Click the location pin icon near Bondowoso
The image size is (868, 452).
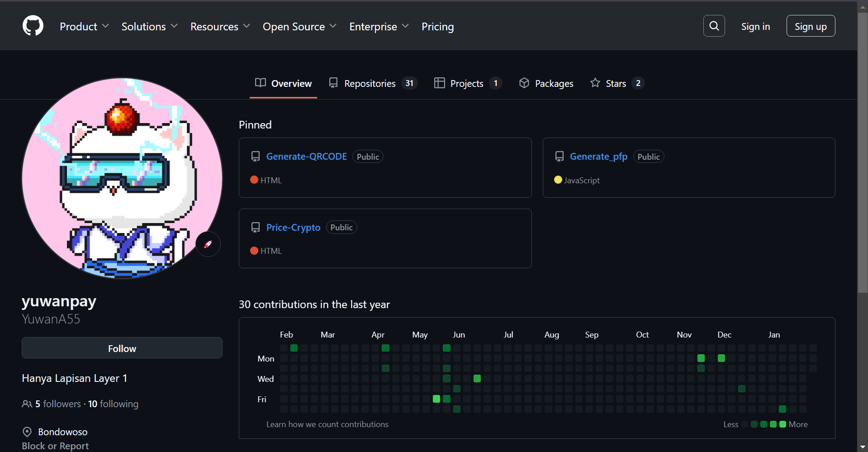pyautogui.click(x=27, y=432)
